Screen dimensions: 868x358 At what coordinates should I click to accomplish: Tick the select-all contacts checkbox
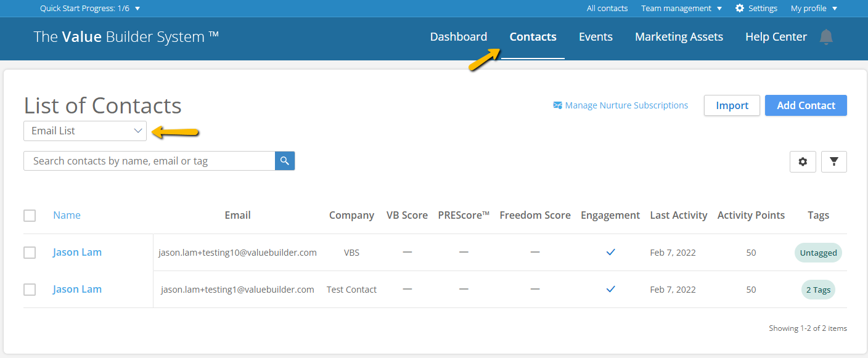tap(30, 216)
